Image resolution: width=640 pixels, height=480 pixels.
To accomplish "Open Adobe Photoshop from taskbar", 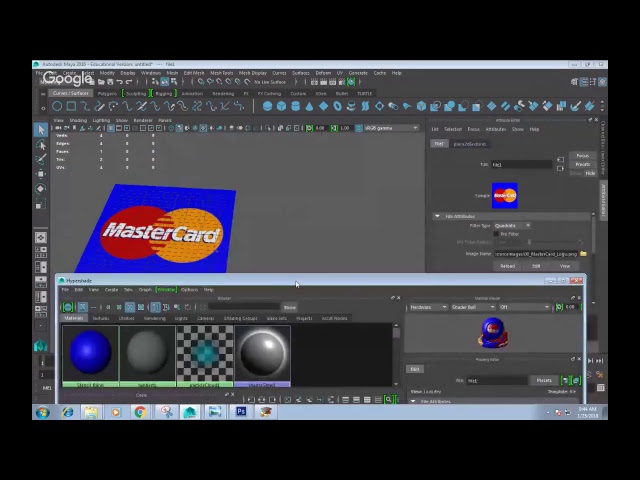I will (241, 411).
